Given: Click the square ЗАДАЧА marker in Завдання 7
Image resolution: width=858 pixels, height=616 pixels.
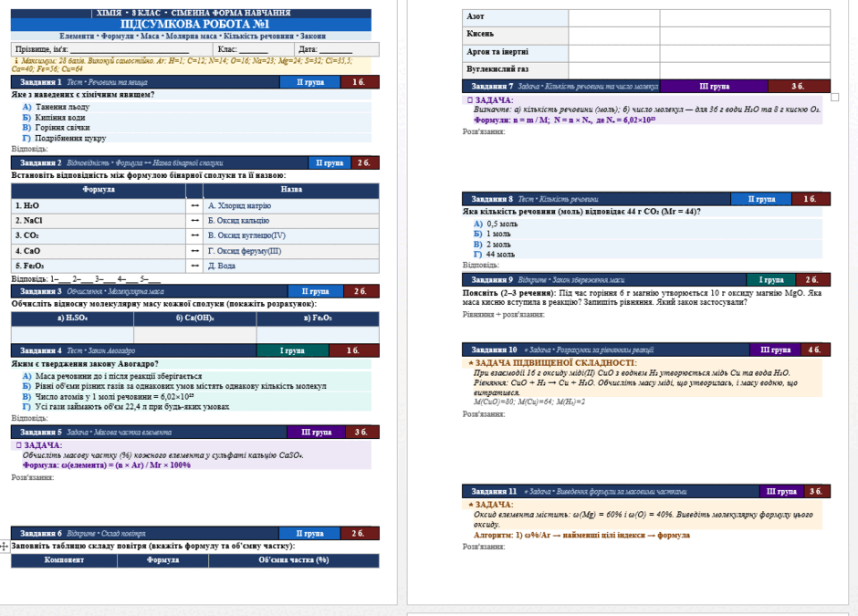Looking at the screenshot, I should tap(469, 100).
